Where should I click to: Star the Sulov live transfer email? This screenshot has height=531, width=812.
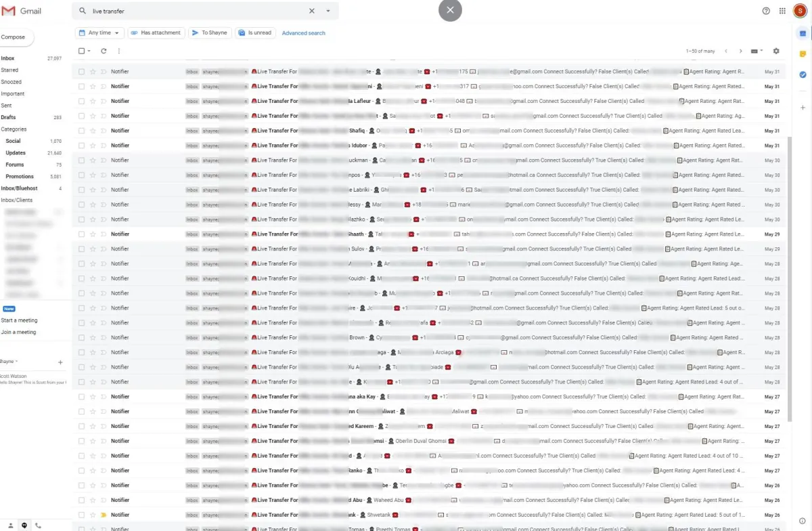coord(93,249)
